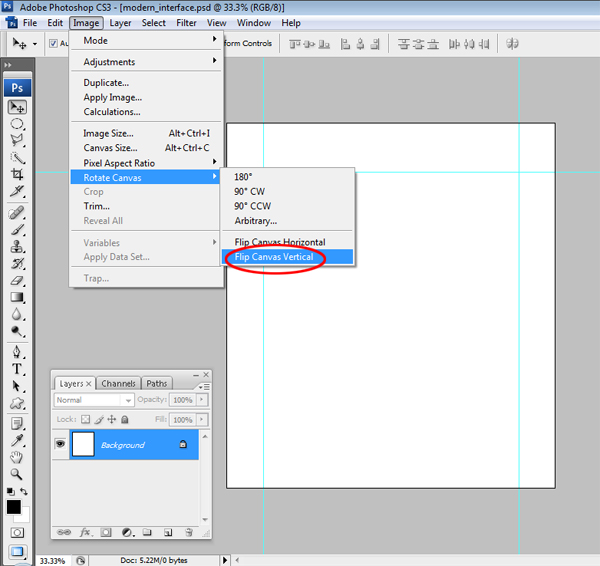The height and width of the screenshot is (566, 600).
Task: Select the Magic Wand tool
Action: [x=17, y=158]
